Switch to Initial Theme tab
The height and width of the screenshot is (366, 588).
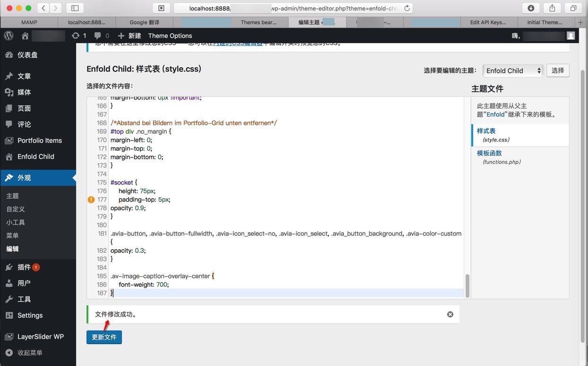pyautogui.click(x=545, y=22)
